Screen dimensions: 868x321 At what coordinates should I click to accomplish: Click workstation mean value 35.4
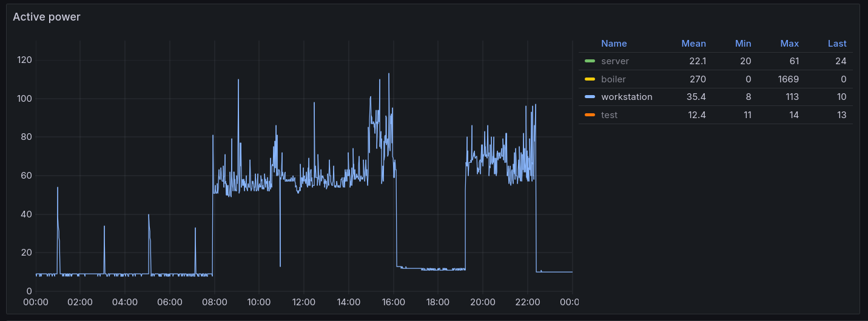coord(697,97)
